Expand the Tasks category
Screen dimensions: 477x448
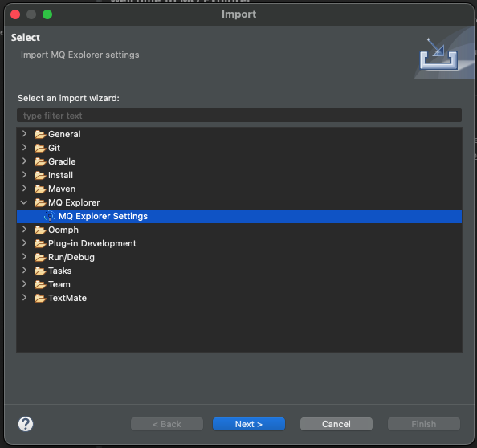(24, 270)
